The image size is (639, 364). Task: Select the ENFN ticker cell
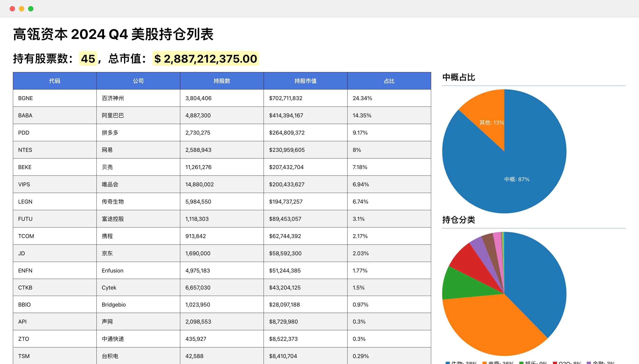coord(55,271)
